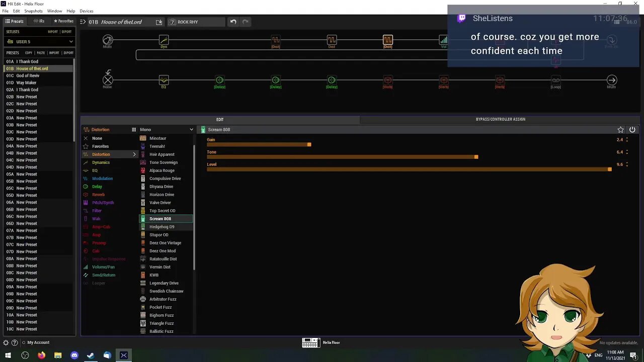Viewport: 644px width, 362px height.
Task: Click Export in the setlists header
Action: pos(66,32)
